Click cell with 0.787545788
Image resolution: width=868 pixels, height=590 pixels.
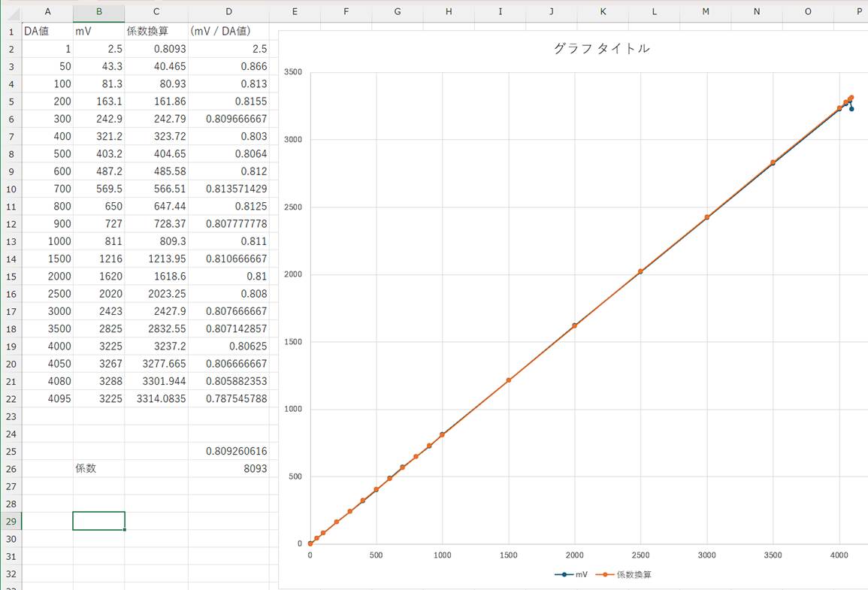[228, 399]
